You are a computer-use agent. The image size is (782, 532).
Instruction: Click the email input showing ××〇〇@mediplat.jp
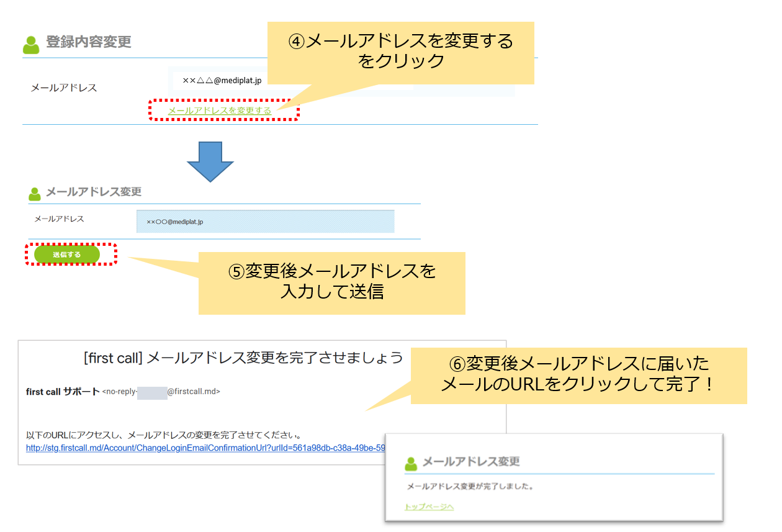266,221
